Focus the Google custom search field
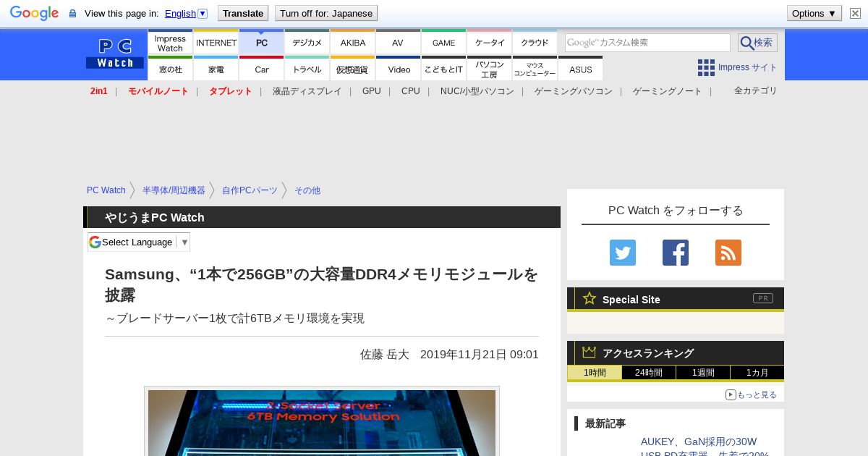Image resolution: width=868 pixels, height=456 pixels. pos(647,43)
